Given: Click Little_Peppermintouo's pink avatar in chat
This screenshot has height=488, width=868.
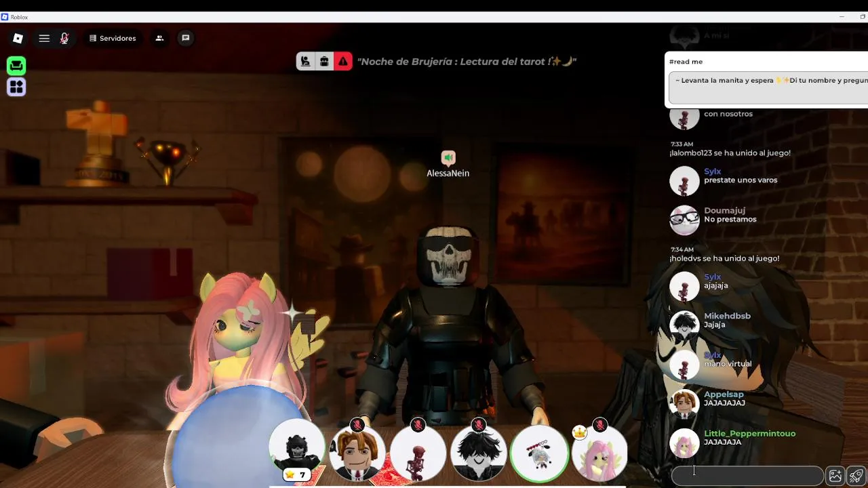Looking at the screenshot, I should (684, 443).
